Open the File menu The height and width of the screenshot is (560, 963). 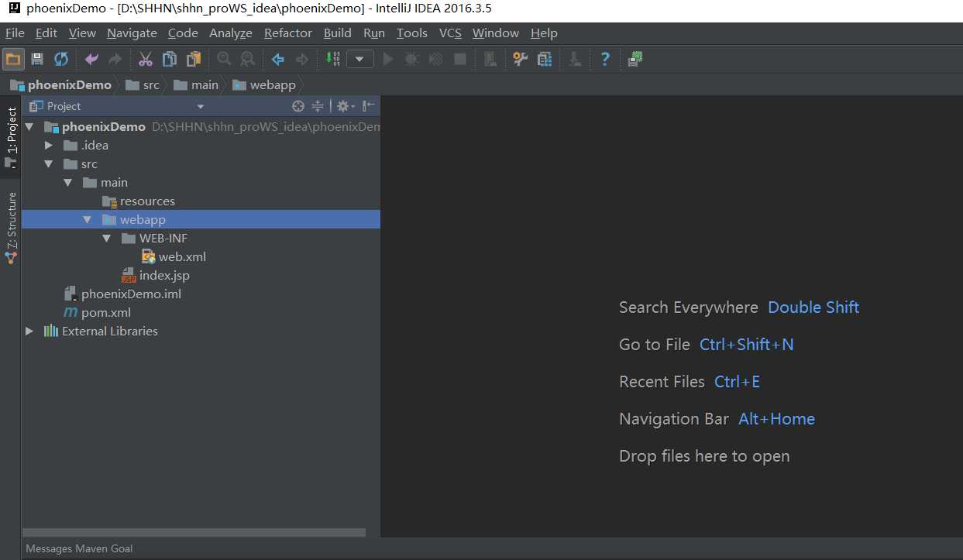(15, 33)
